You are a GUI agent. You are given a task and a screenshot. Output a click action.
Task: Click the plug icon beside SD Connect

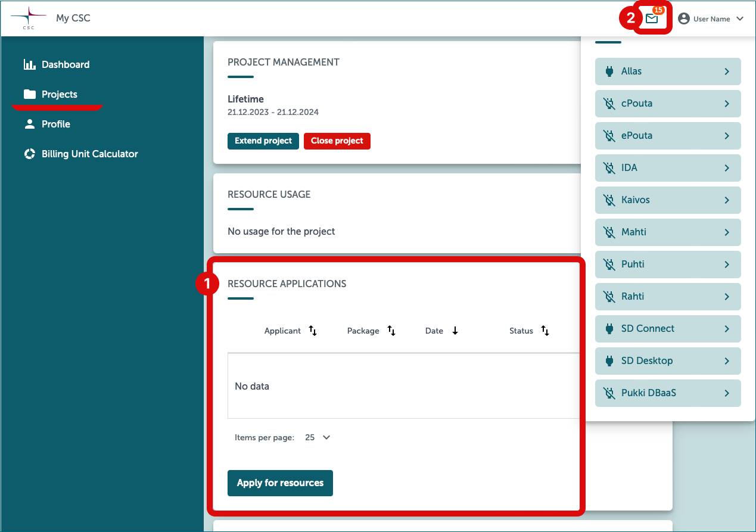[609, 329]
